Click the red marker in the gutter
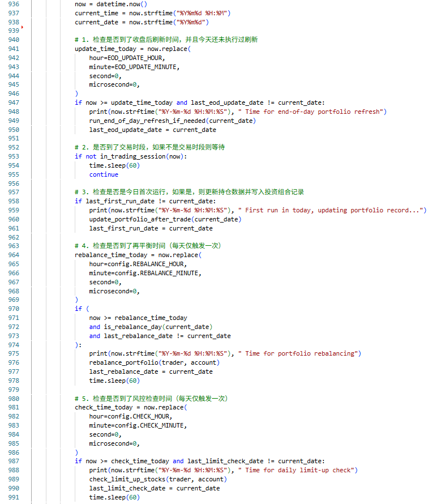The height and width of the screenshot is (504, 441). point(22,27)
